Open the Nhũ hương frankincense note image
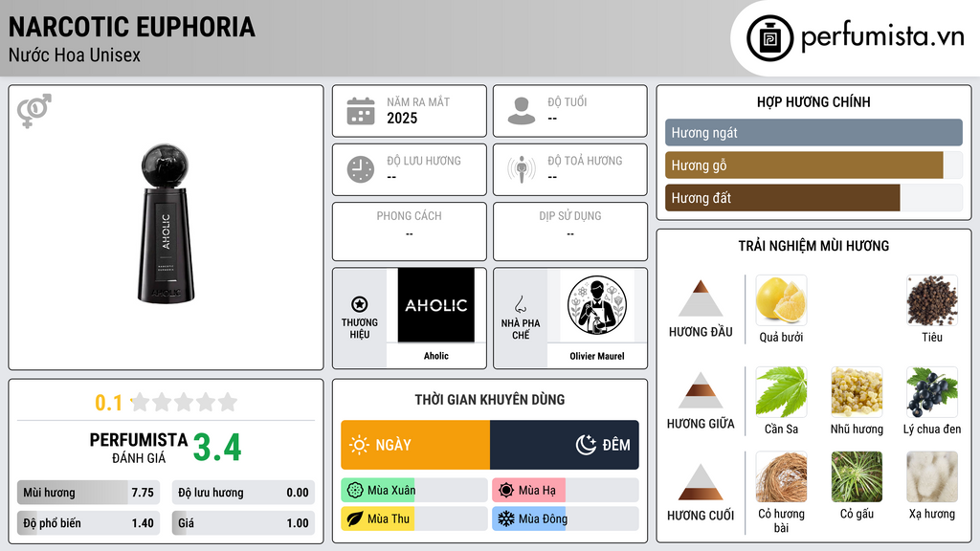 click(x=857, y=391)
